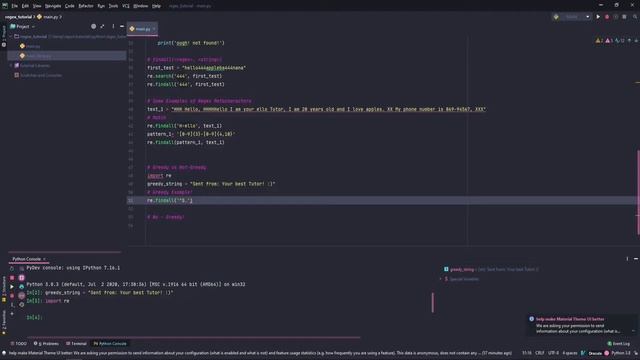The height and width of the screenshot is (360, 640).
Task: Click the locate file target icon in Project panel
Action: [93, 27]
